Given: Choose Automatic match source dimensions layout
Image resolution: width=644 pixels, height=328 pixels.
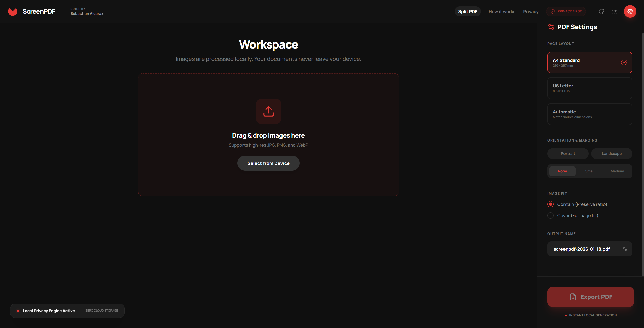Looking at the screenshot, I should click(589, 114).
